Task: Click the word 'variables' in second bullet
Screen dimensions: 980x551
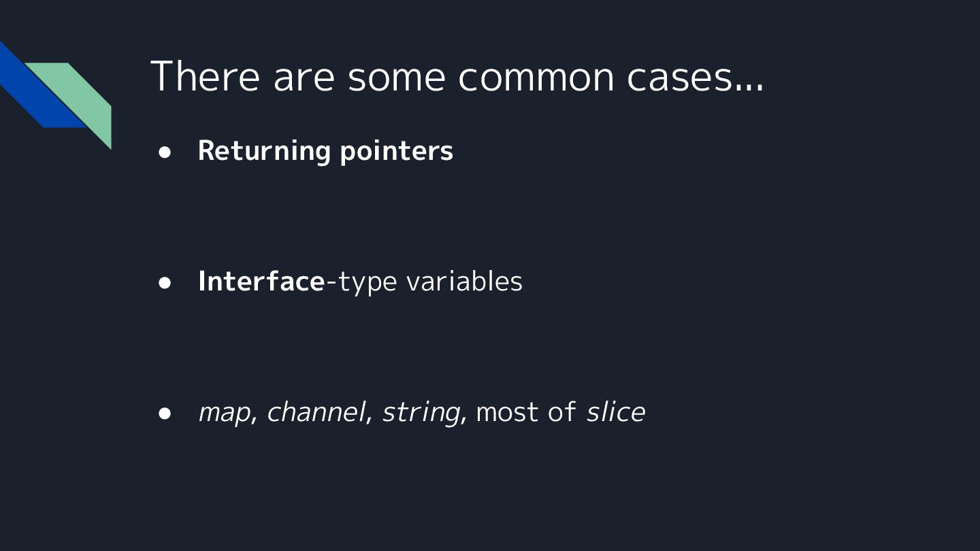Action: (464, 282)
